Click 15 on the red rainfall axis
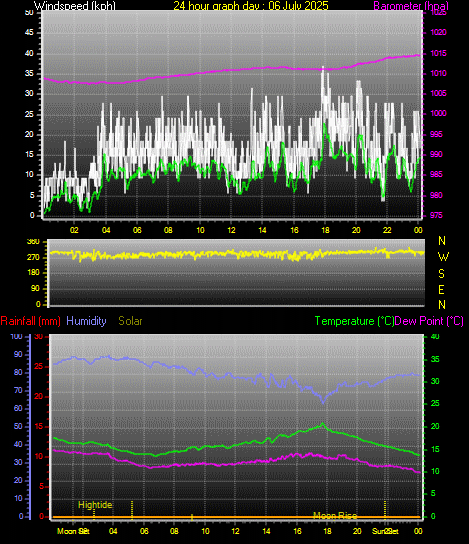 (x=39, y=426)
